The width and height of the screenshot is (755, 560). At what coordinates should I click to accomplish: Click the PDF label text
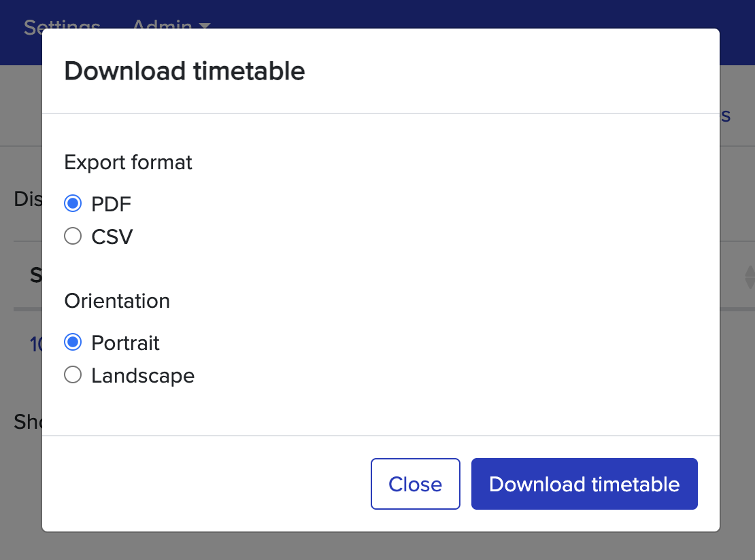click(x=110, y=203)
